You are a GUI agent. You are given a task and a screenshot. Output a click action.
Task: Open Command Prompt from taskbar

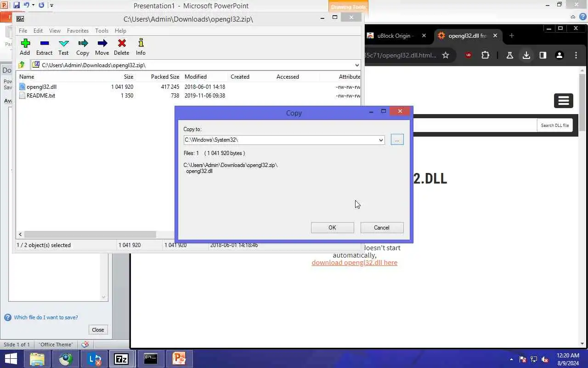pyautogui.click(x=151, y=359)
